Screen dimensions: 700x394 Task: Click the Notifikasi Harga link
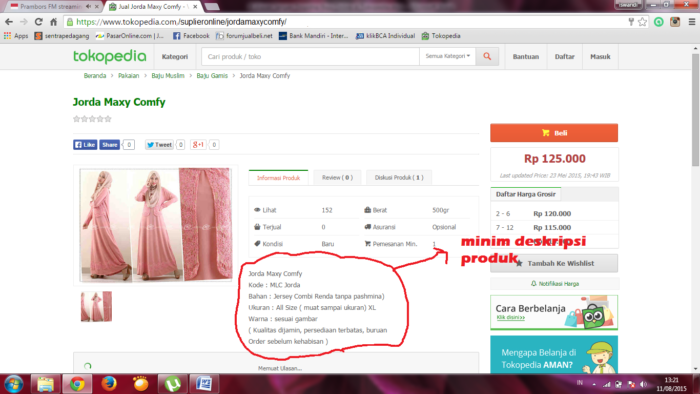point(554,284)
